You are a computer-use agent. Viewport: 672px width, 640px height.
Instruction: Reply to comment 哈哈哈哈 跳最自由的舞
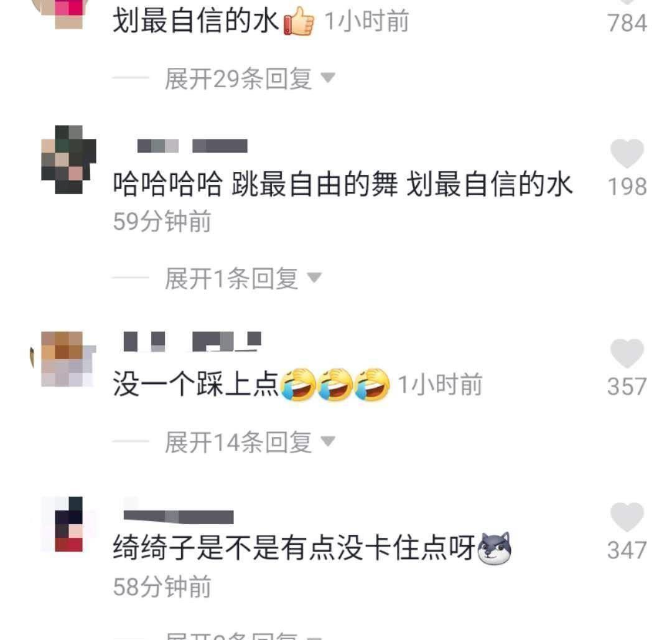click(x=342, y=184)
